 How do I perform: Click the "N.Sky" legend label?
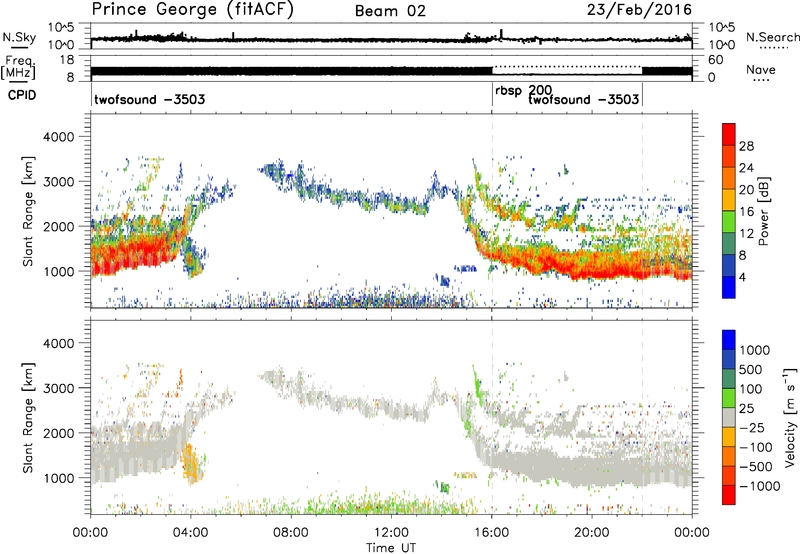[x=19, y=37]
